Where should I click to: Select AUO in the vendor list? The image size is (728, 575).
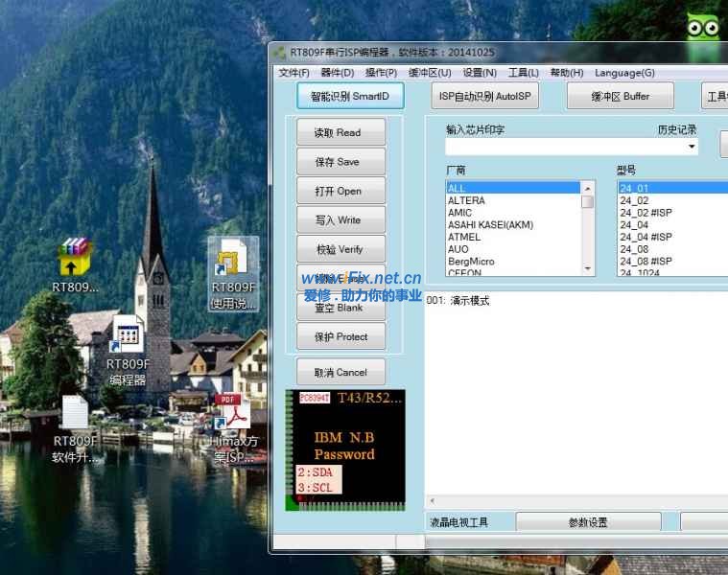pos(513,249)
